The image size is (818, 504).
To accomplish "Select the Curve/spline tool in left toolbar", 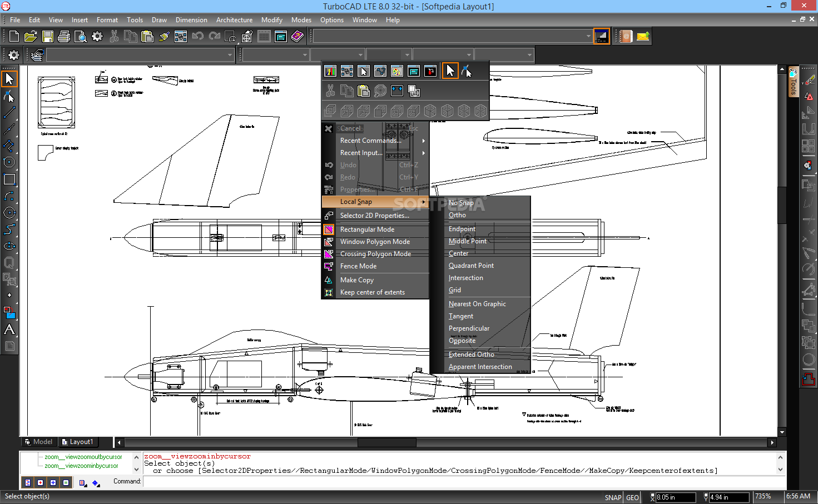I will pyautogui.click(x=9, y=229).
